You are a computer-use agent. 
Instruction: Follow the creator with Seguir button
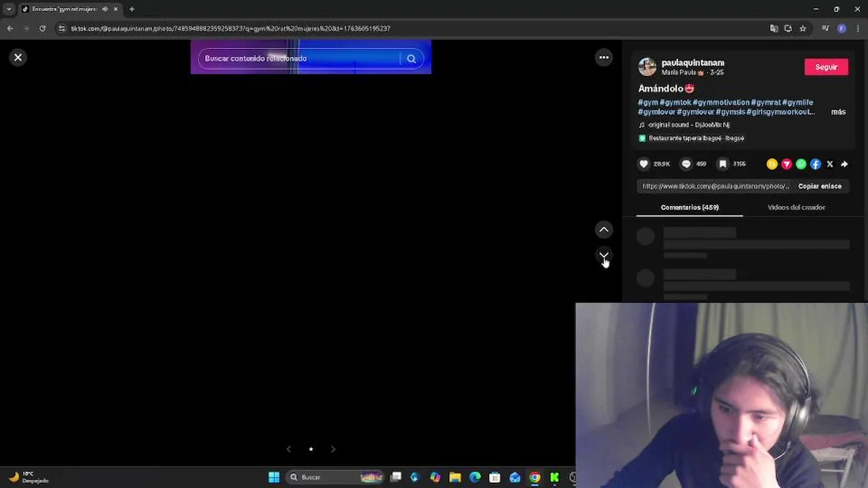click(x=826, y=67)
